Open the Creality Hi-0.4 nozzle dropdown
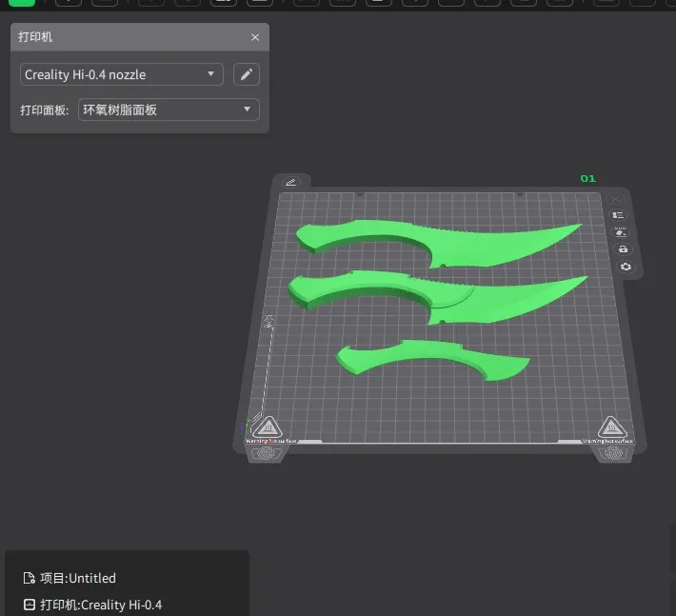Image resolution: width=676 pixels, height=616 pixels. (121, 74)
